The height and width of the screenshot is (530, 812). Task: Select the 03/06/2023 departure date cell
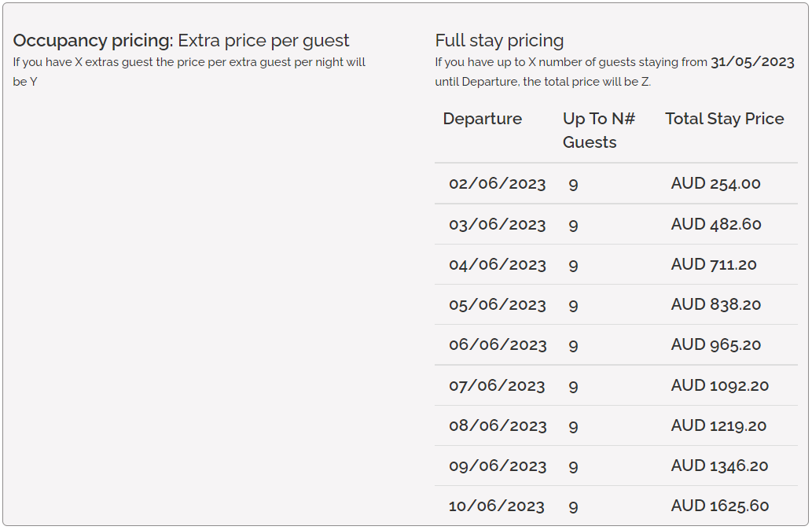(497, 225)
